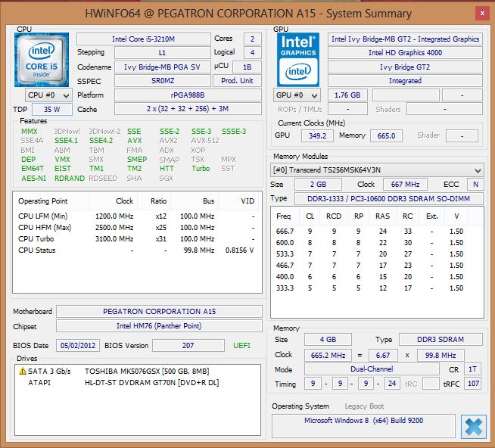
Task: Select the 400.0 frequency timing row
Action: click(377, 277)
